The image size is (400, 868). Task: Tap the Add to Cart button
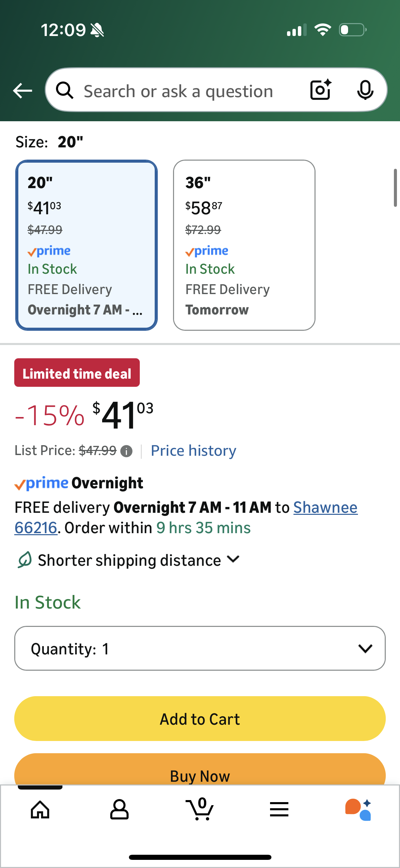pos(200,719)
